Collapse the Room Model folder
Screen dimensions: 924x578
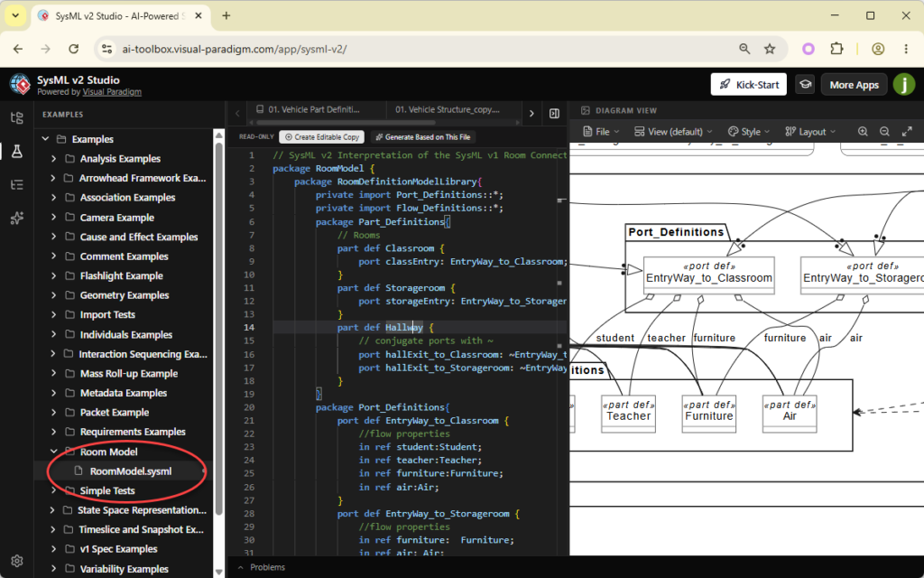(x=53, y=452)
